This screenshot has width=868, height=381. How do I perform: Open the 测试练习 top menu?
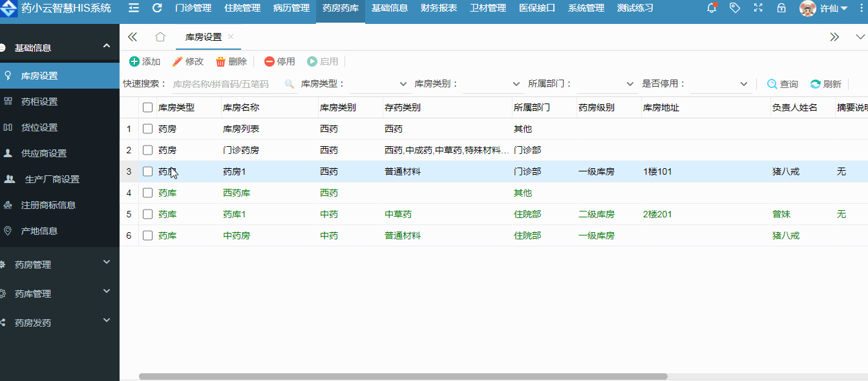(x=635, y=8)
